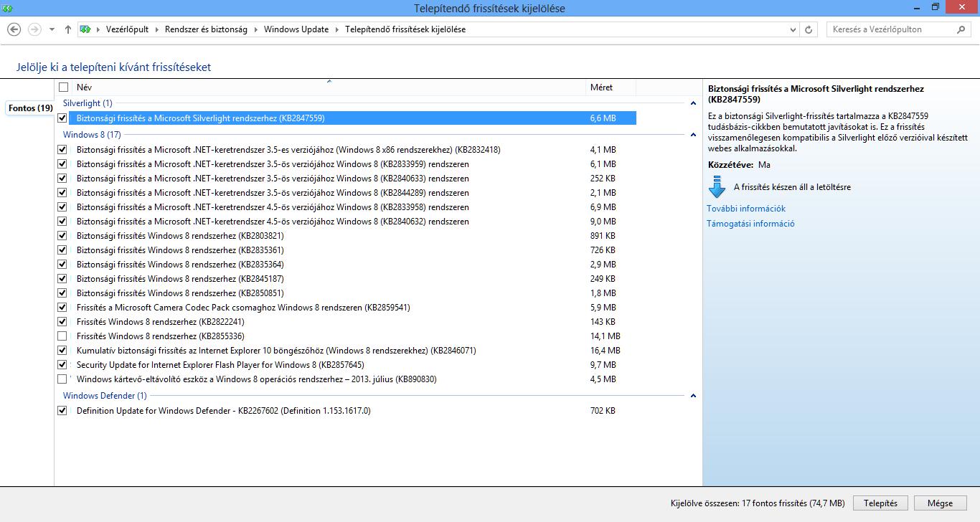Click Windows 8 (17) group heading
The width and height of the screenshot is (980, 522).
[92, 135]
